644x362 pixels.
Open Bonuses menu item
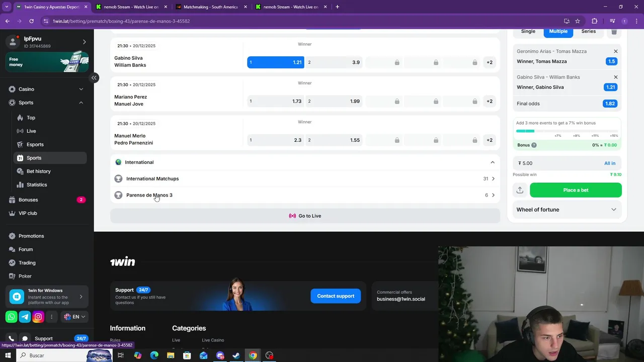click(x=46, y=200)
